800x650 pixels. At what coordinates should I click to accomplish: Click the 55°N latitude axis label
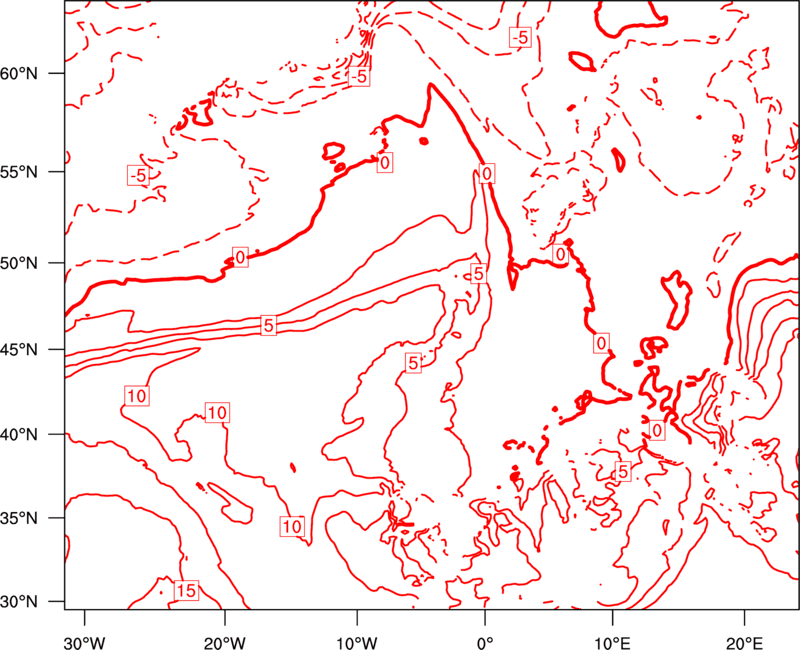pos(18,172)
